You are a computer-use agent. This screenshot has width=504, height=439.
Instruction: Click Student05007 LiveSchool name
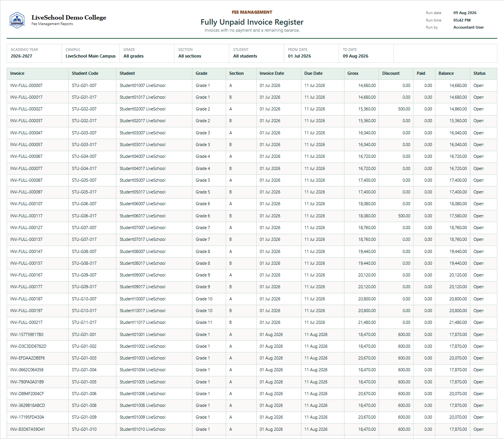pyautogui.click(x=143, y=180)
